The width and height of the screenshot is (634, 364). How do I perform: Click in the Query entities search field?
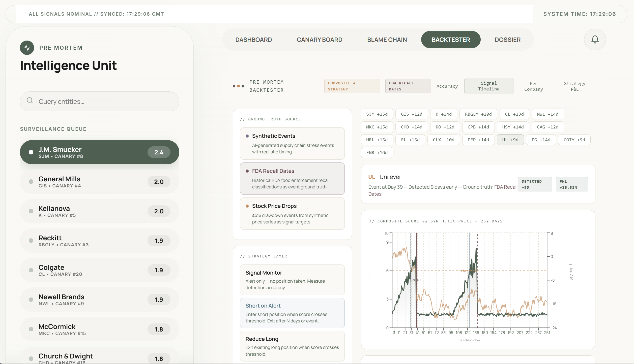coord(106,102)
